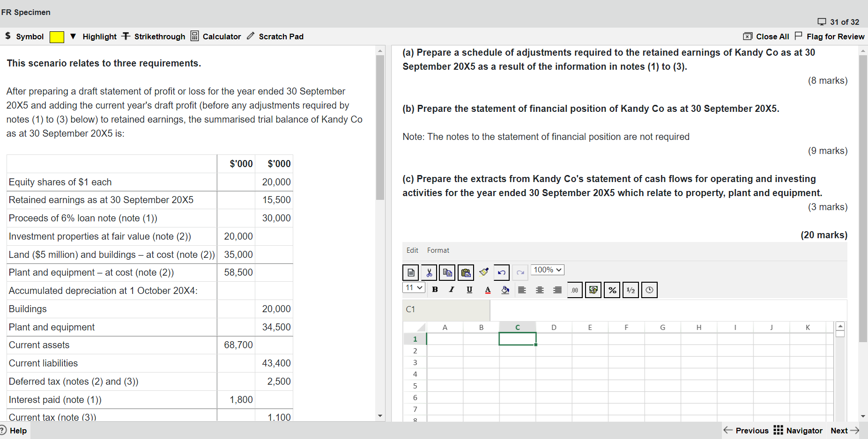
Task: Toggle bold formatting
Action: tap(435, 290)
